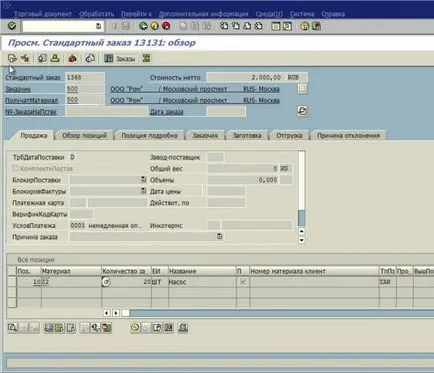Viewport: 434px width, 373px height.
Task: Click the magnifier item details icon below table
Action: [12, 328]
